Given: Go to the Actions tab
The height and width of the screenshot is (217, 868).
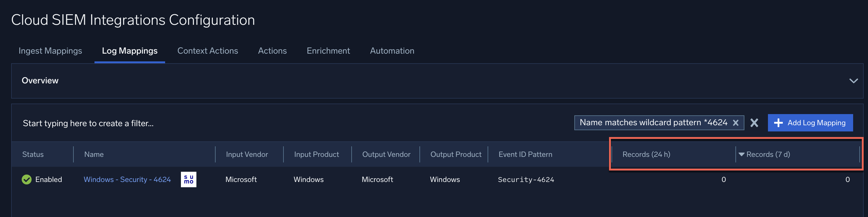Looking at the screenshot, I should tap(272, 51).
